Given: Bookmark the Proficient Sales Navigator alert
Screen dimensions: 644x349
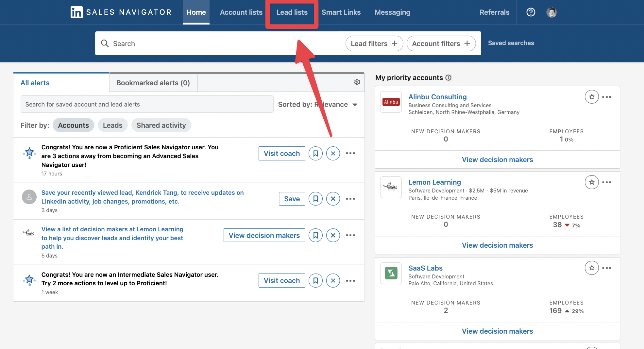Looking at the screenshot, I should [x=315, y=154].
